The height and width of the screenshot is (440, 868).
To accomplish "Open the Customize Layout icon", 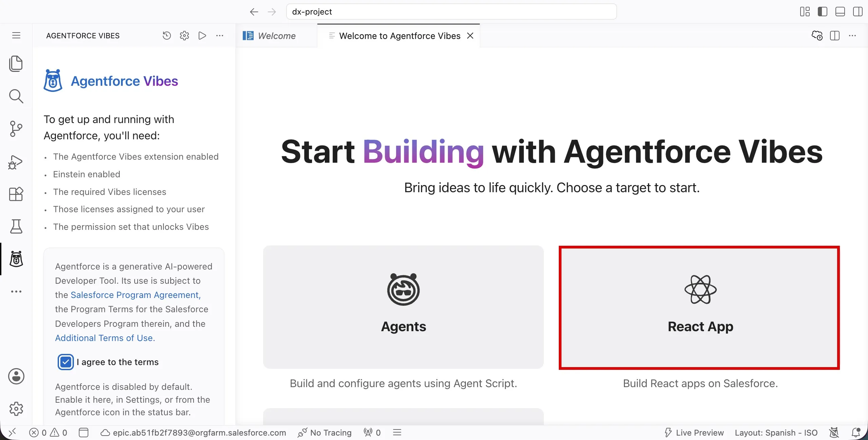I will click(x=805, y=12).
